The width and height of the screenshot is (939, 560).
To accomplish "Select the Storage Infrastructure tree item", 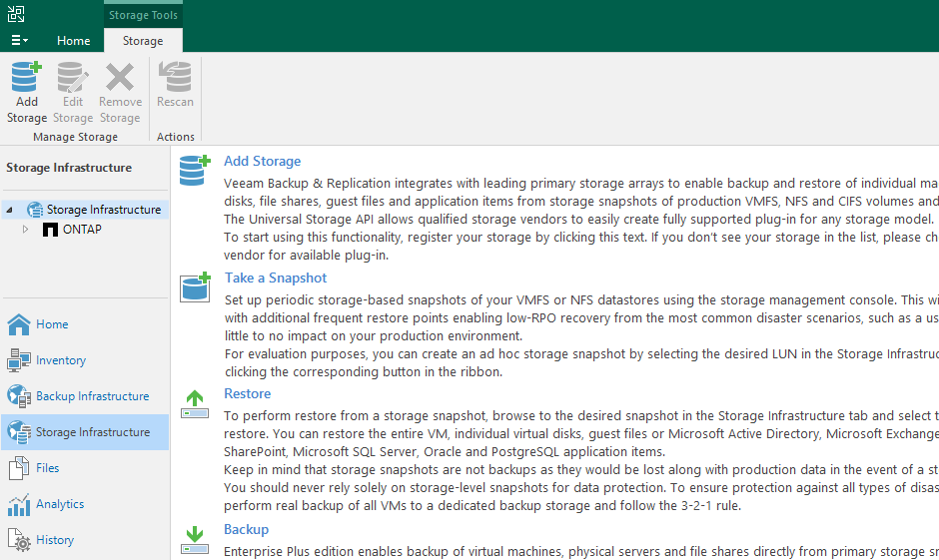I will (x=104, y=210).
